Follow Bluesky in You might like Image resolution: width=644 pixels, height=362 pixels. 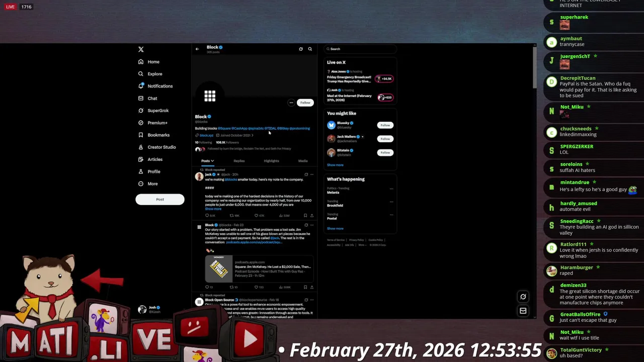pos(385,125)
